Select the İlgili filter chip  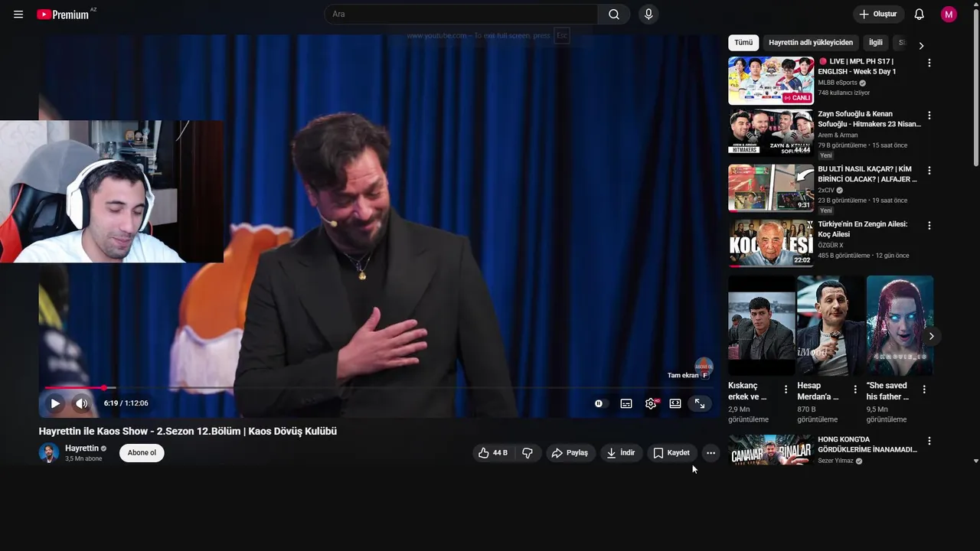[876, 43]
